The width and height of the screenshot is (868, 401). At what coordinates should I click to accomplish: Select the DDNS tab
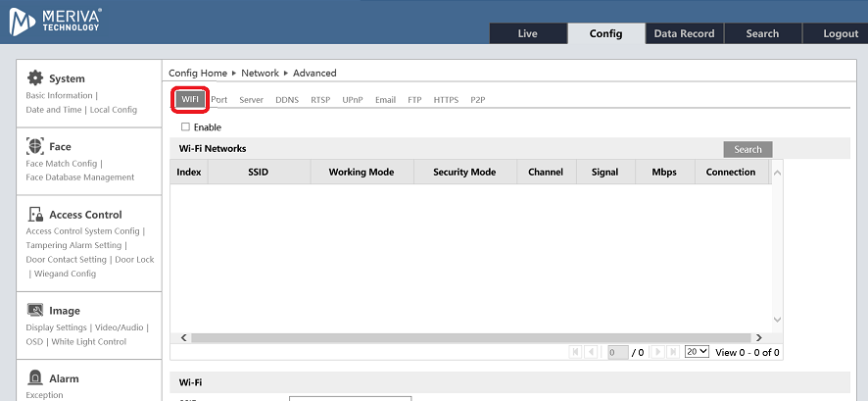tap(287, 100)
